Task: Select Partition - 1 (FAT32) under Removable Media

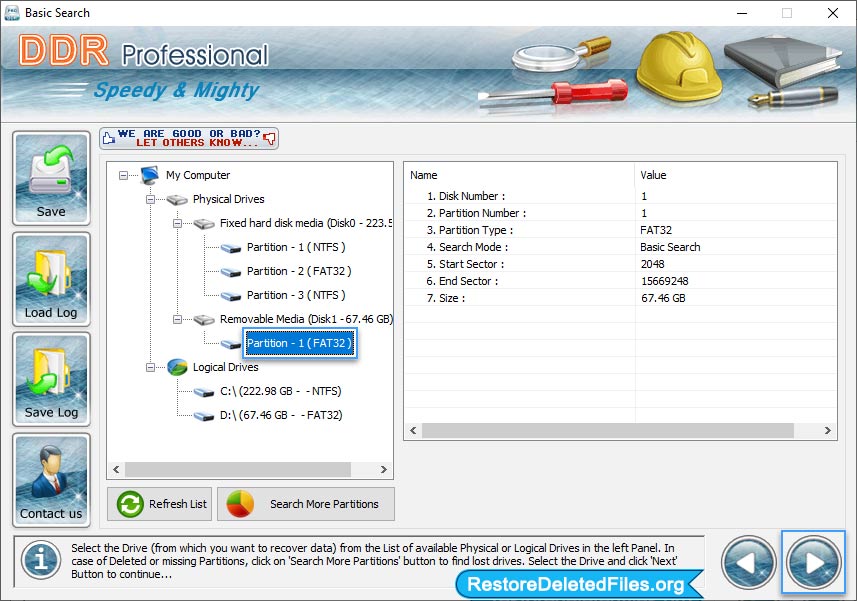Action: pos(300,343)
